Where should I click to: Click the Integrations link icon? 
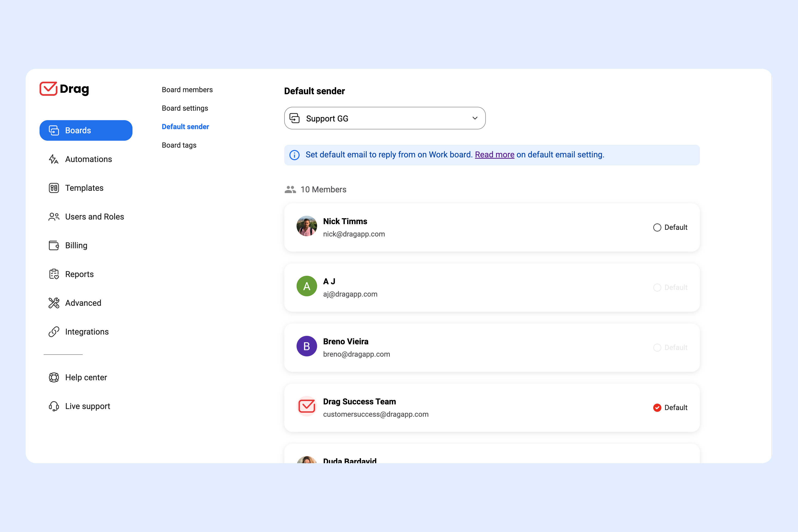[54, 332]
